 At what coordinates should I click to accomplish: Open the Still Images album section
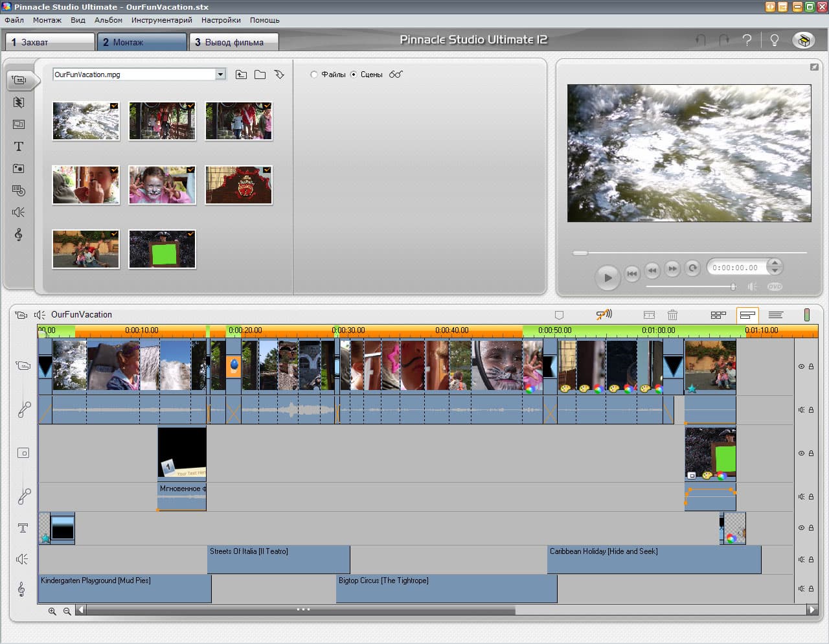[19, 168]
